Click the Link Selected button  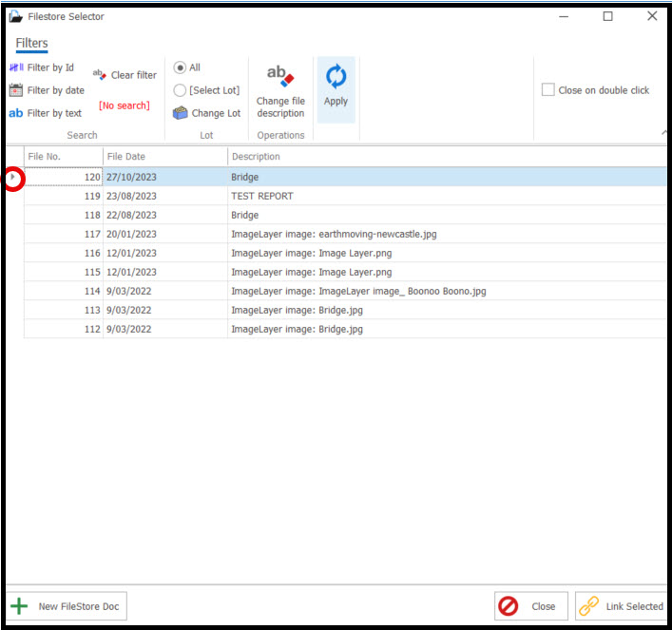coord(622,606)
